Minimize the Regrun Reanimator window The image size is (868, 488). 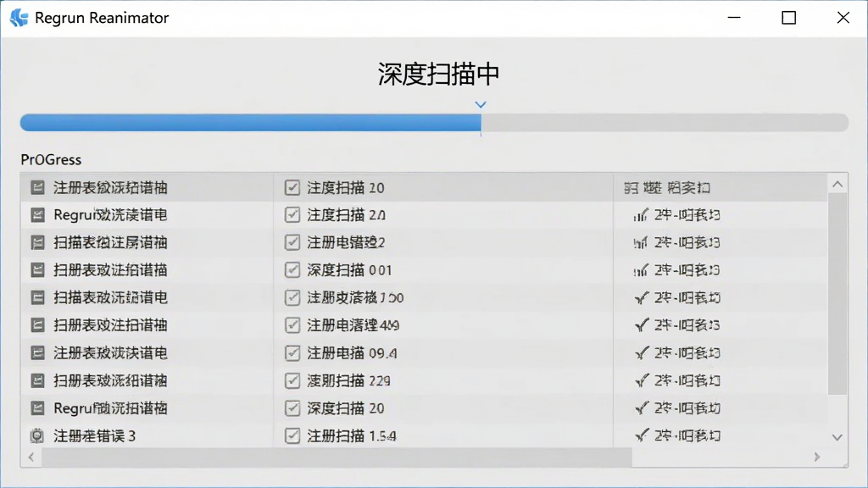(734, 18)
